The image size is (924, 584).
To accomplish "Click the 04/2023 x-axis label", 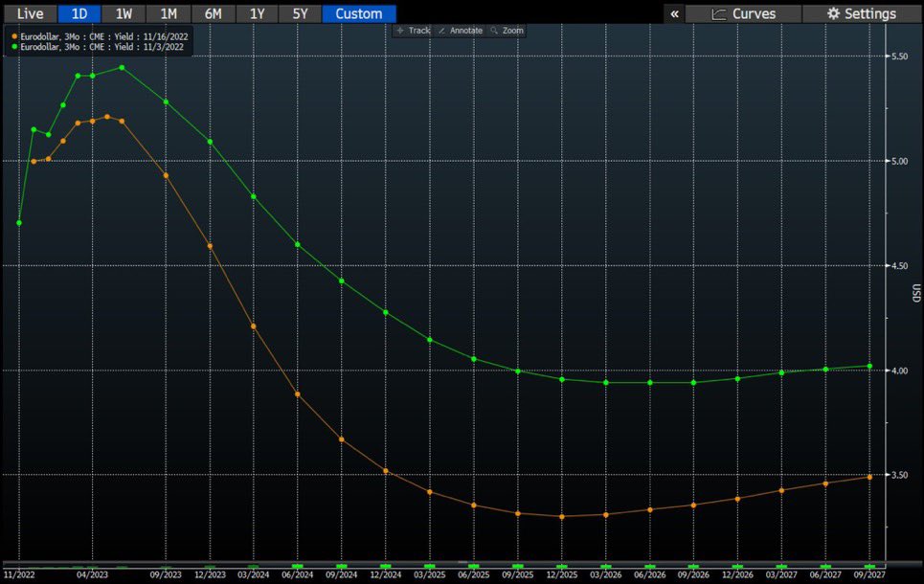I will (x=93, y=574).
